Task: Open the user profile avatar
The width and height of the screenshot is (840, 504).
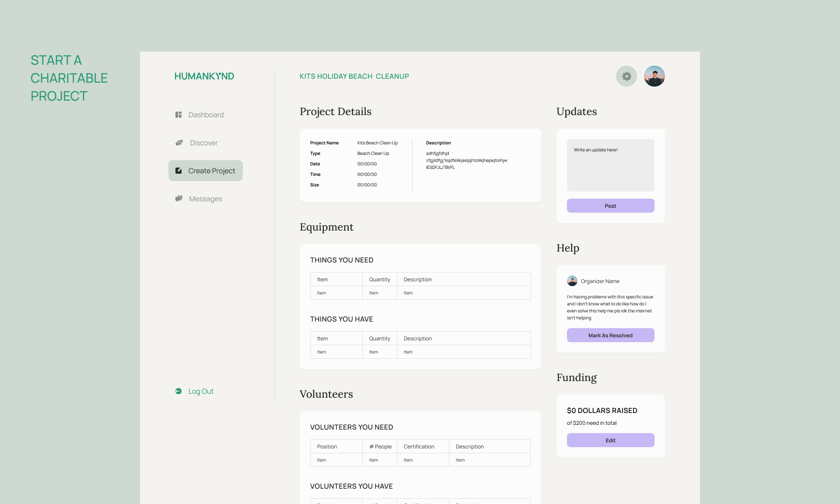Action: (654, 76)
